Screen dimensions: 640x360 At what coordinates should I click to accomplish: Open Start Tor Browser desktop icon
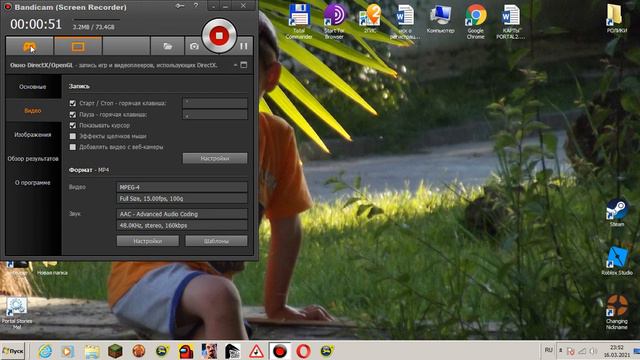click(334, 21)
